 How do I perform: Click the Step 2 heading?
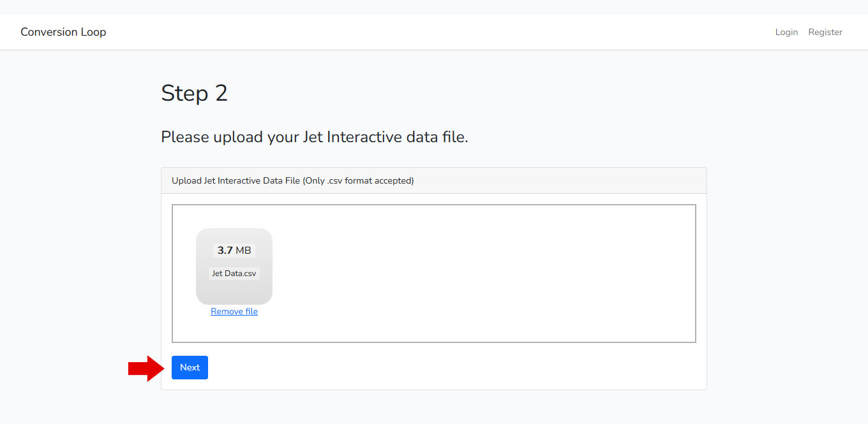[x=194, y=93]
